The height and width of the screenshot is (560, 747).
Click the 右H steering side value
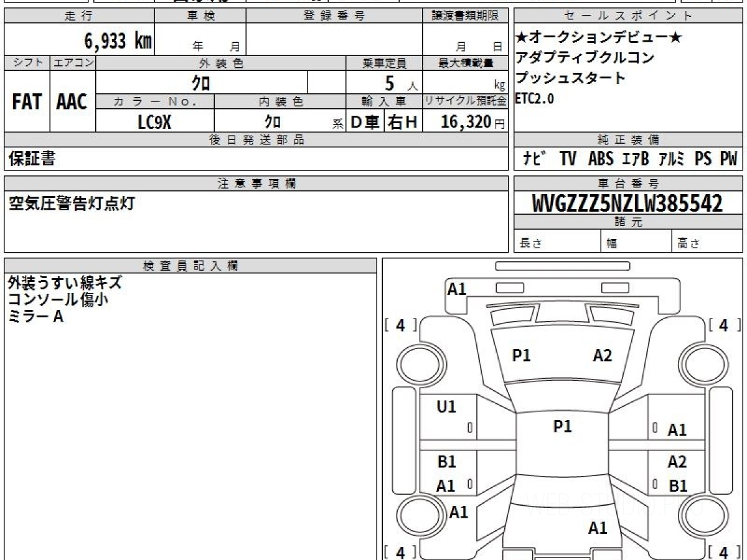pos(403,123)
